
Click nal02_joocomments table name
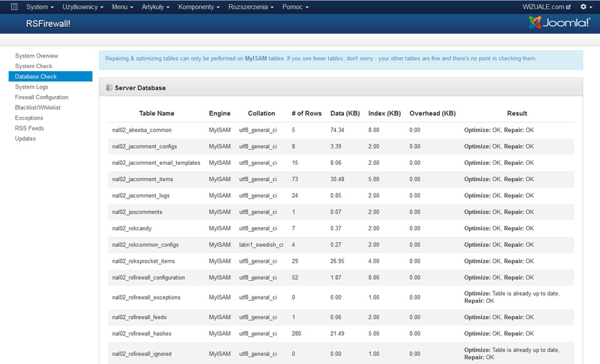(137, 212)
